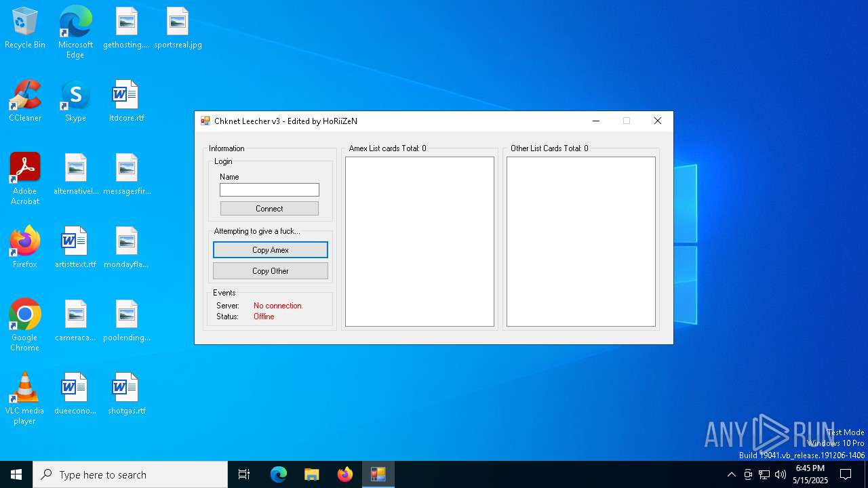The height and width of the screenshot is (488, 868).
Task: Click the 'Other List Cards Total: 0' label
Action: [549, 148]
